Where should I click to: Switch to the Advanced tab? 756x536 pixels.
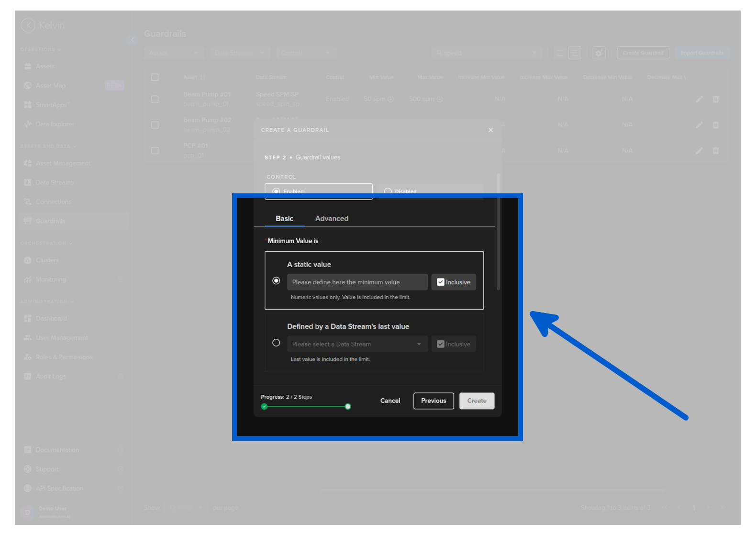point(332,219)
